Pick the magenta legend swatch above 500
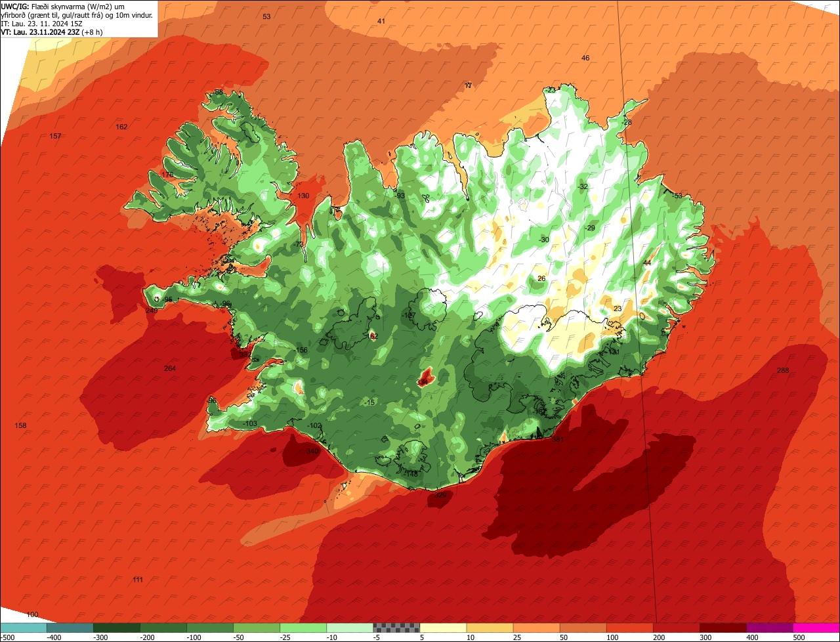 tap(816, 627)
